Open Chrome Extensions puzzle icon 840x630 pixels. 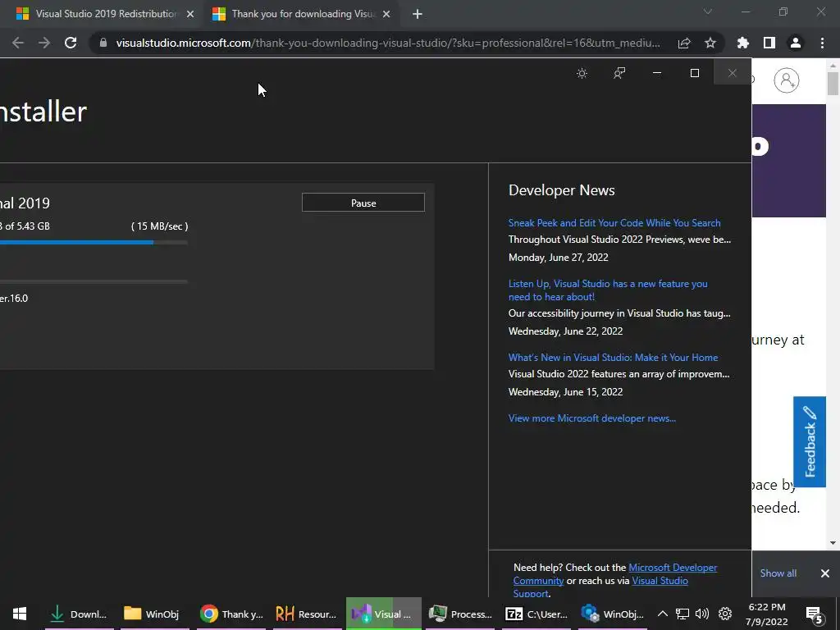point(743,43)
